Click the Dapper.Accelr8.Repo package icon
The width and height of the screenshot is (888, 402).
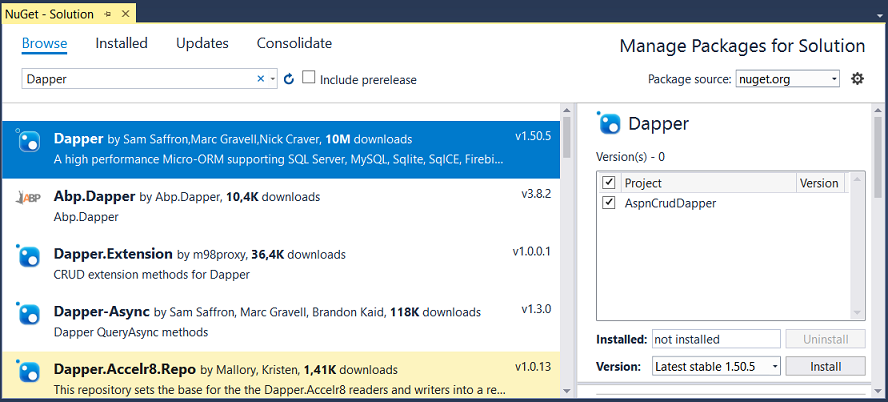[x=28, y=371]
